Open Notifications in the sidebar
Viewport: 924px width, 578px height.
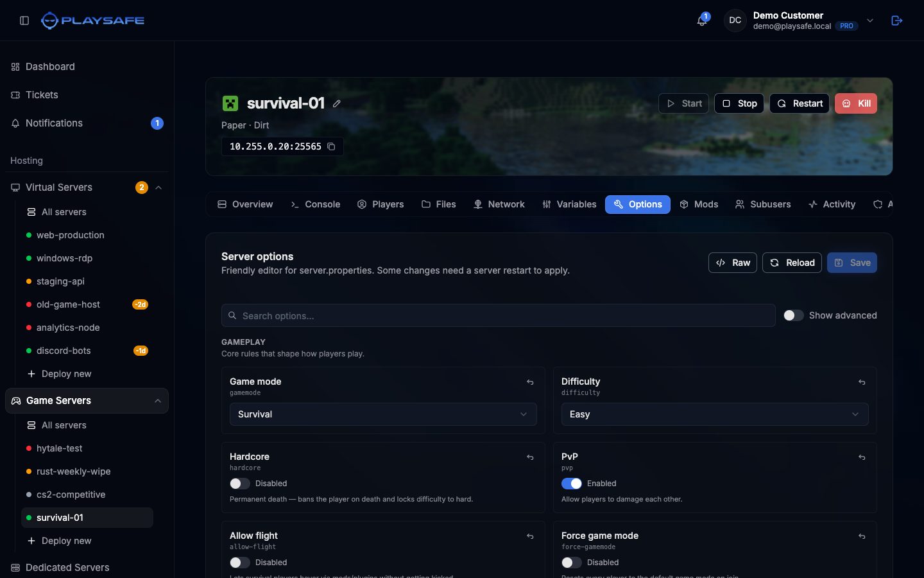87,123
